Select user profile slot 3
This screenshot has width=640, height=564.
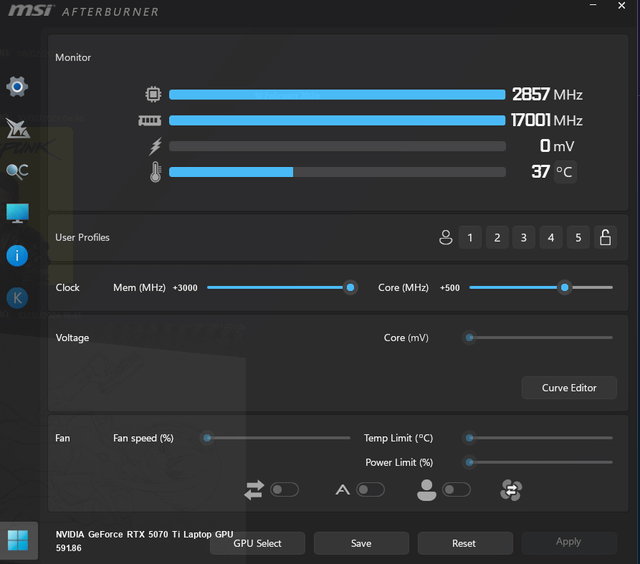point(524,237)
